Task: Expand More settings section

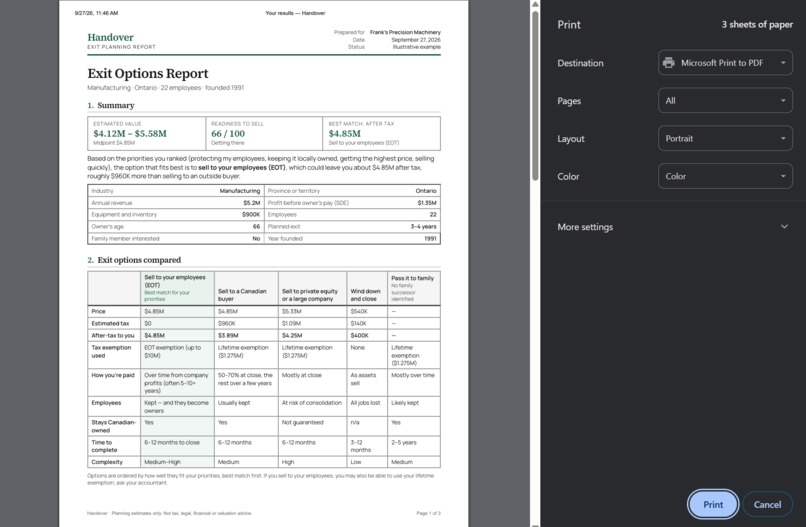Action: (673, 227)
